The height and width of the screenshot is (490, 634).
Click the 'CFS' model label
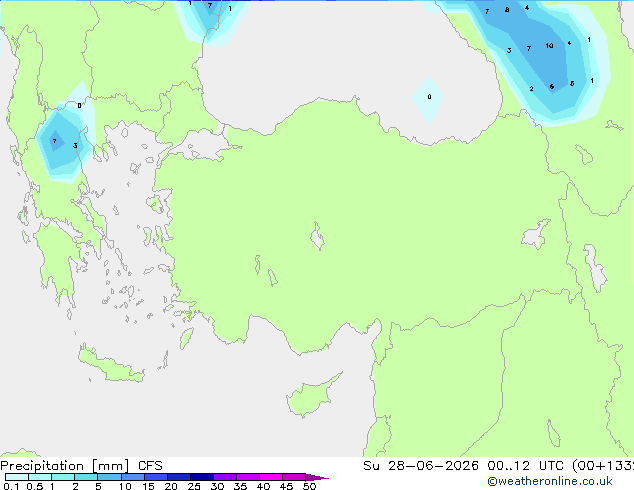point(150,466)
